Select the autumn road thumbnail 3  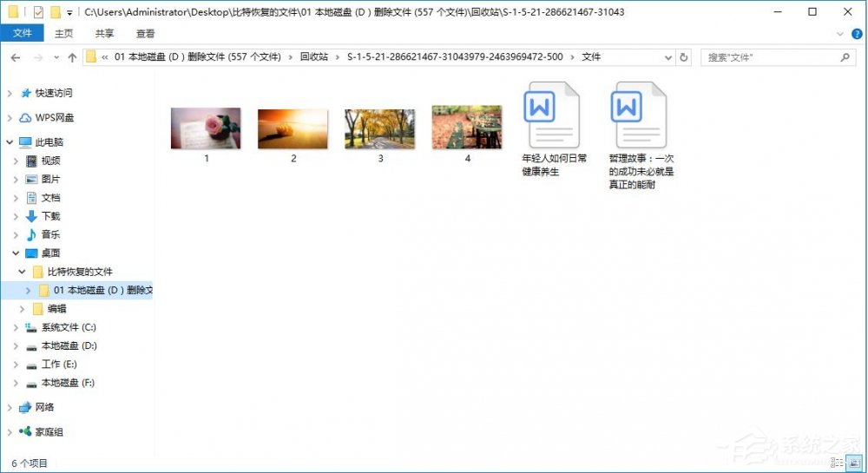379,128
